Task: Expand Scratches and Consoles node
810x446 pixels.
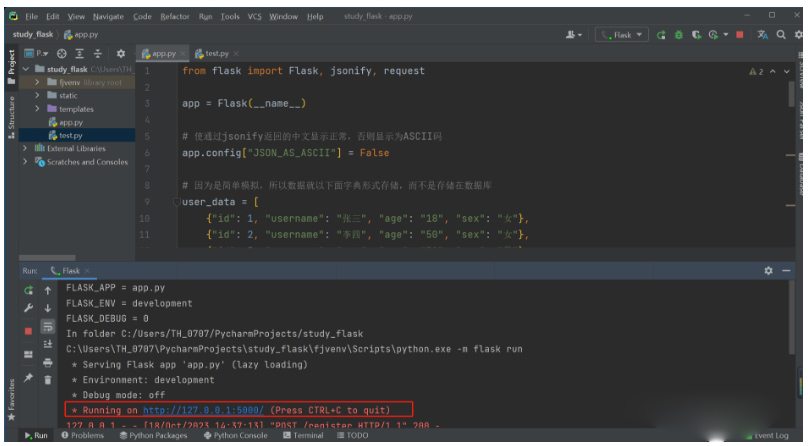Action: 25,162
